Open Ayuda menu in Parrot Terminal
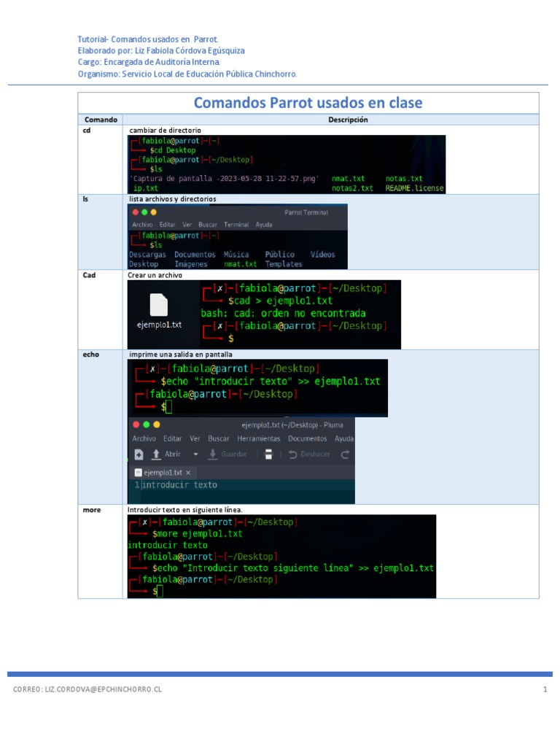The image size is (560, 747). pos(264,225)
